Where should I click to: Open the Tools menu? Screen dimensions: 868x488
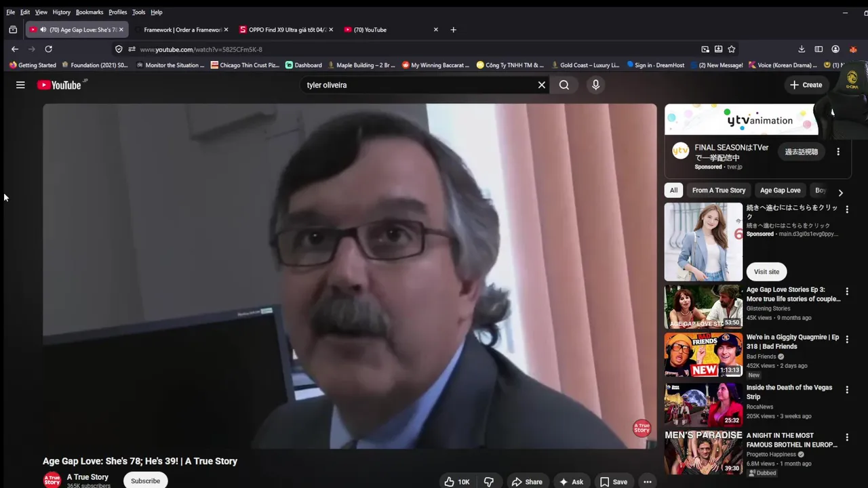(138, 12)
